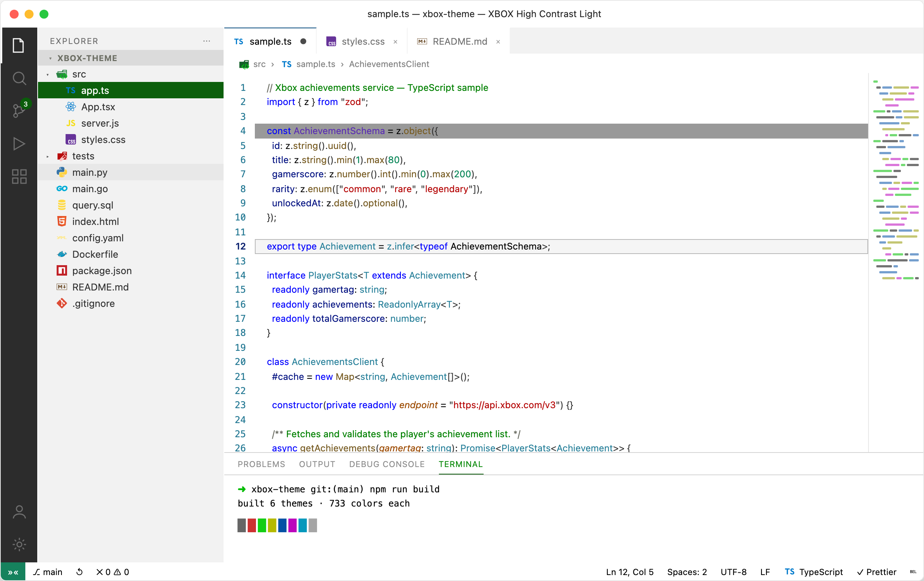Click the src segment in breadcrumb
The width and height of the screenshot is (924, 581).
(x=259, y=64)
